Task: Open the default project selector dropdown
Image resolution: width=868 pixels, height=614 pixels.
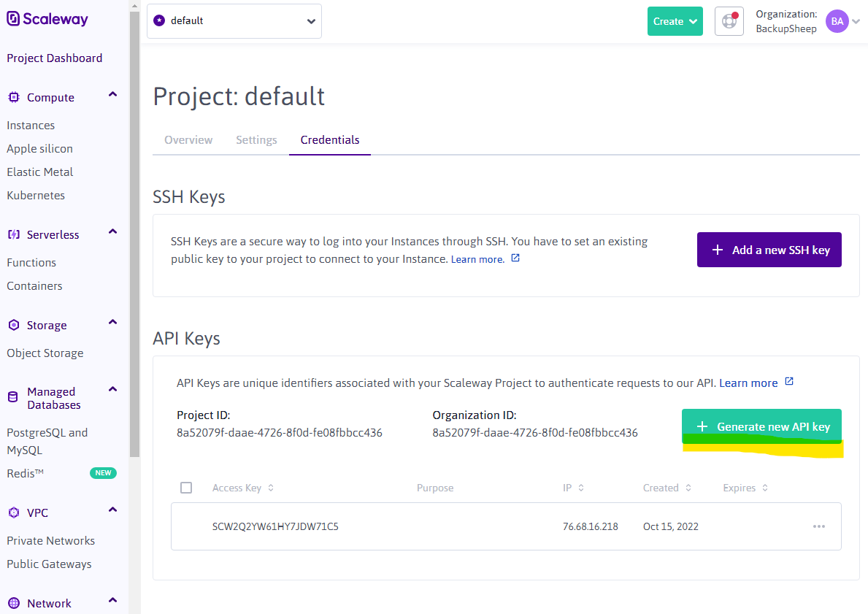Action: (x=234, y=21)
